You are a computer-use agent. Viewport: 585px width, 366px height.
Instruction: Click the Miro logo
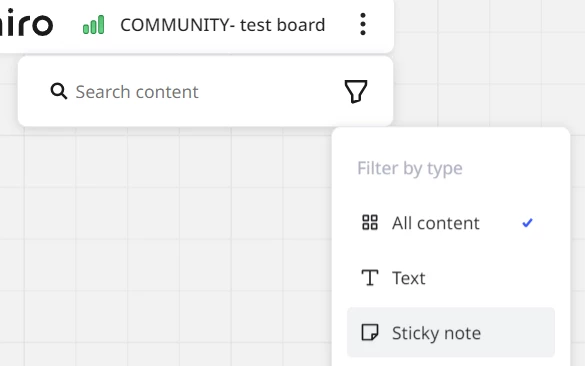[x=26, y=23]
